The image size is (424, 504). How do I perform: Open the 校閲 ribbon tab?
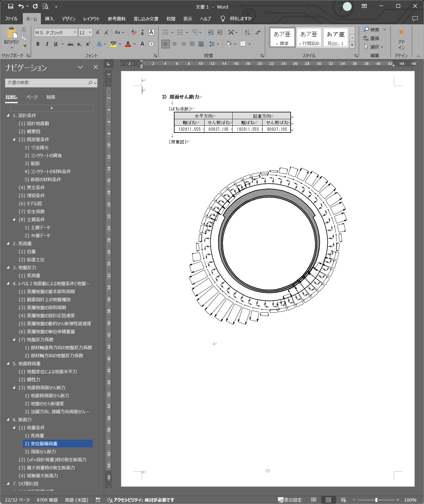pyautogui.click(x=171, y=19)
